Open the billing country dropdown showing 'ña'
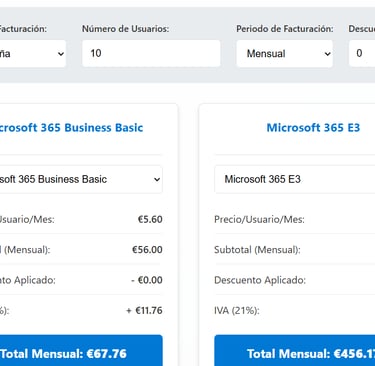 pos(33,54)
